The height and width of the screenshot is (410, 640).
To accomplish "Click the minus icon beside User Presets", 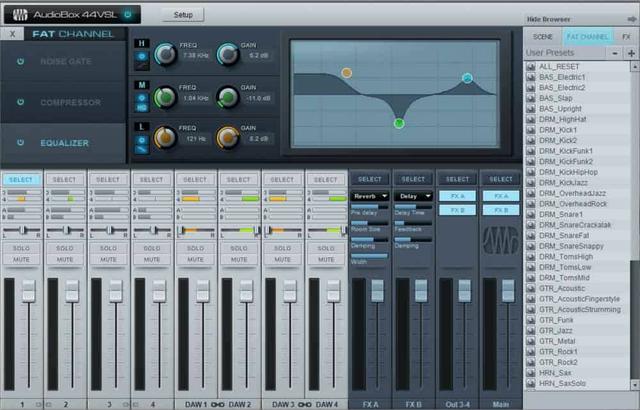I will point(614,53).
